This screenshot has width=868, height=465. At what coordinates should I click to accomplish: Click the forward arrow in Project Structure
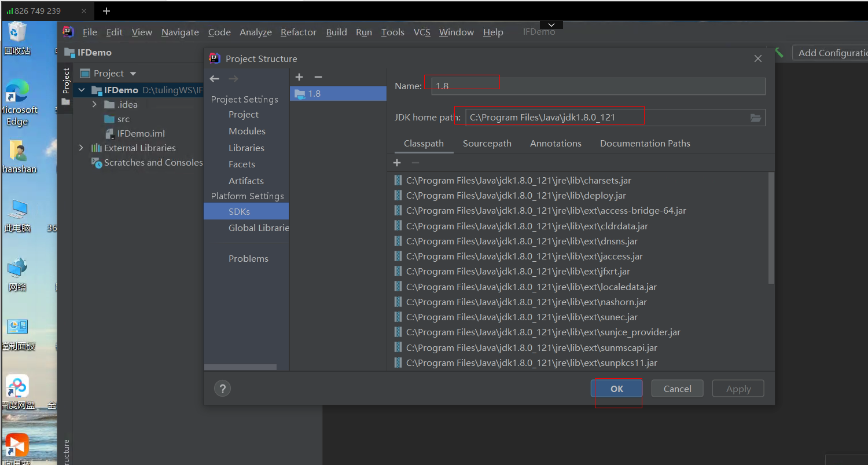click(233, 79)
